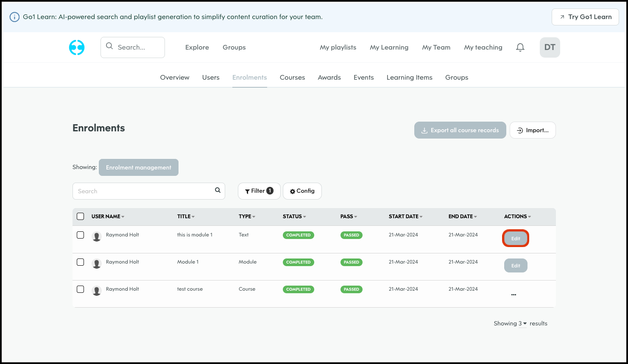Focus the enrolments Search input field
This screenshot has height=364, width=628.
click(x=144, y=191)
